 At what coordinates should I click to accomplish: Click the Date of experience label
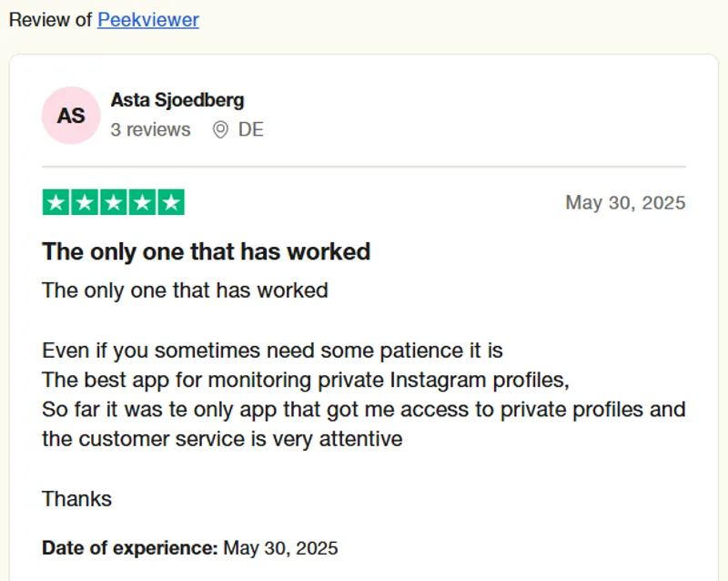129,548
